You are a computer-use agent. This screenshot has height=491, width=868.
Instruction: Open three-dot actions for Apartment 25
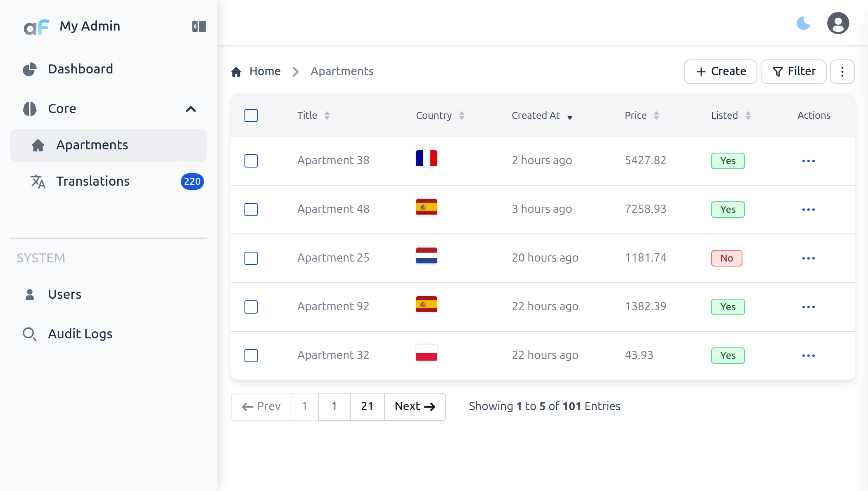[x=808, y=258]
